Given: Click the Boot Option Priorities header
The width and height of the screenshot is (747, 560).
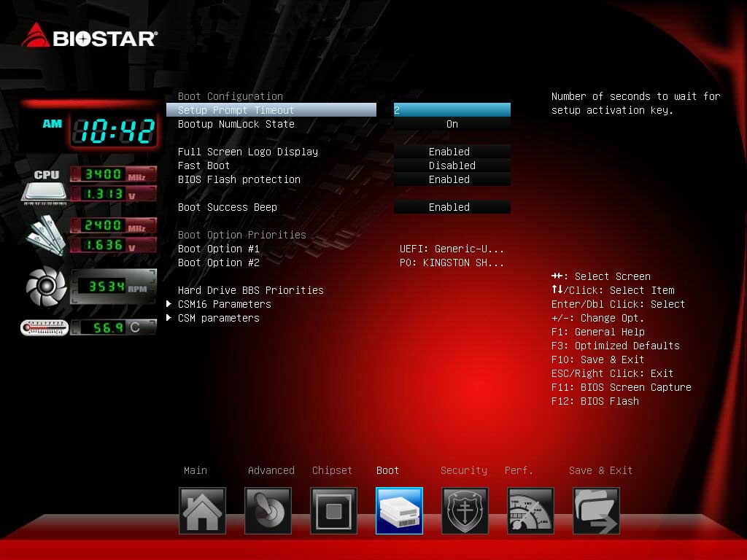Looking at the screenshot, I should (x=242, y=235).
